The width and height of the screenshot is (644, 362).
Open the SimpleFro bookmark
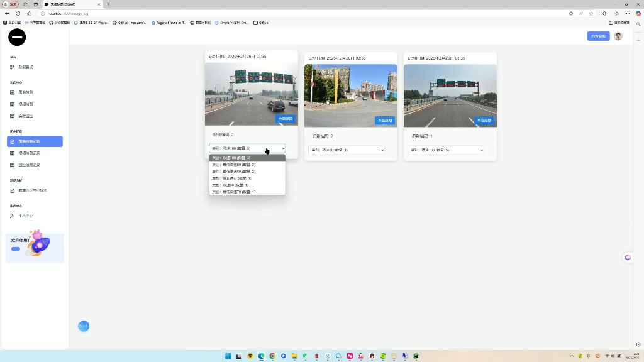[x=231, y=23]
